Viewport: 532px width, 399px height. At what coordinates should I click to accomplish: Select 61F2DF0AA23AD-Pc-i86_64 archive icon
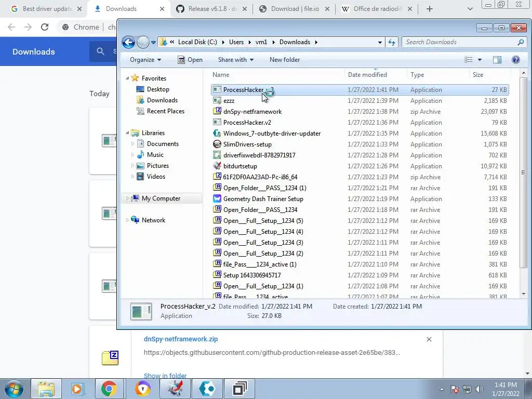217,177
